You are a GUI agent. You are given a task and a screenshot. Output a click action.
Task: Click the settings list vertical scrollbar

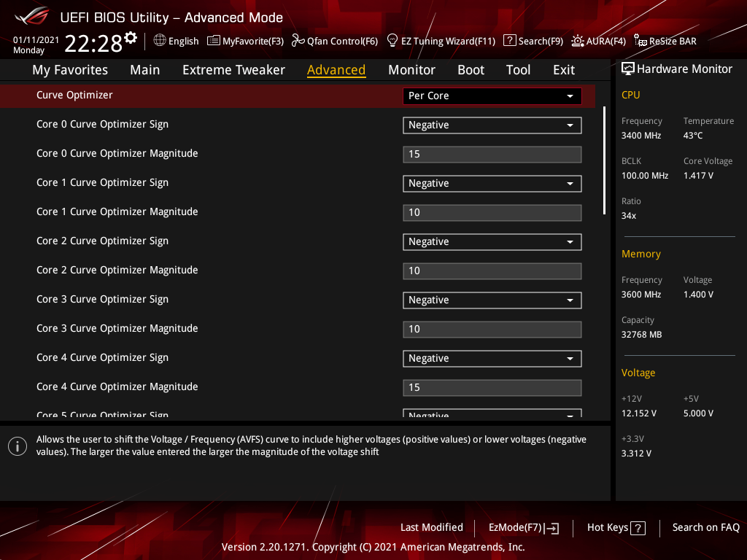click(x=604, y=160)
